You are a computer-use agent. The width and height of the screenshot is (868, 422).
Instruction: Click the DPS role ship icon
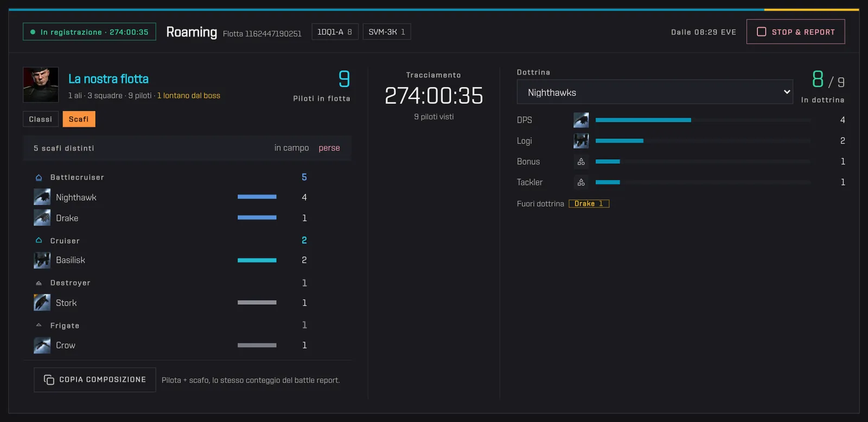click(x=581, y=120)
